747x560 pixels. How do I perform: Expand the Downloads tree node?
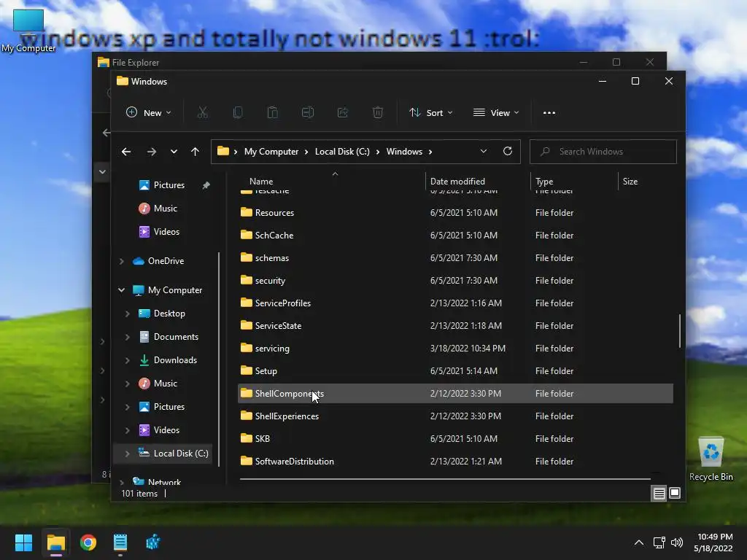click(x=127, y=360)
